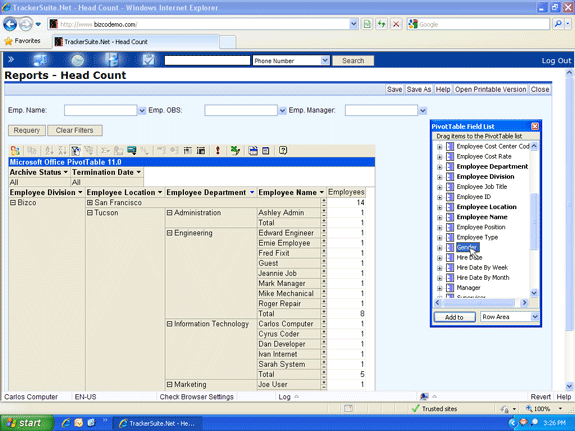
Task: Click the Revert link in status bar
Action: click(x=541, y=397)
